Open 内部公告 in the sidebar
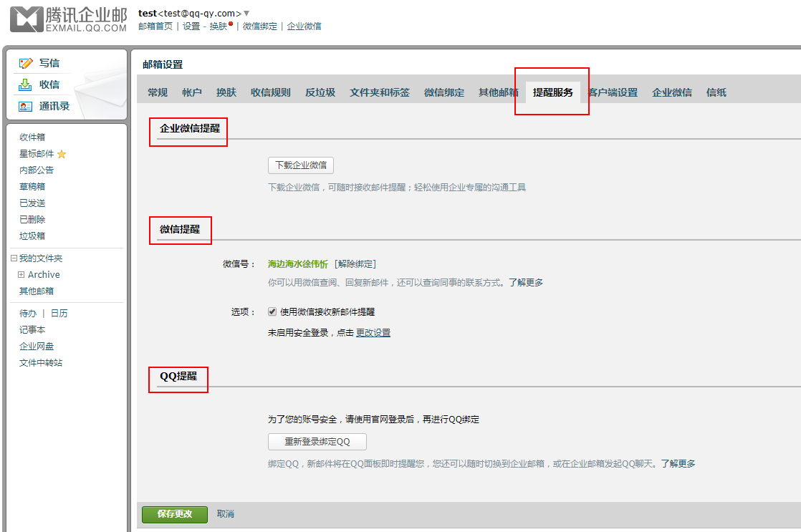The width and height of the screenshot is (801, 532). (x=37, y=170)
